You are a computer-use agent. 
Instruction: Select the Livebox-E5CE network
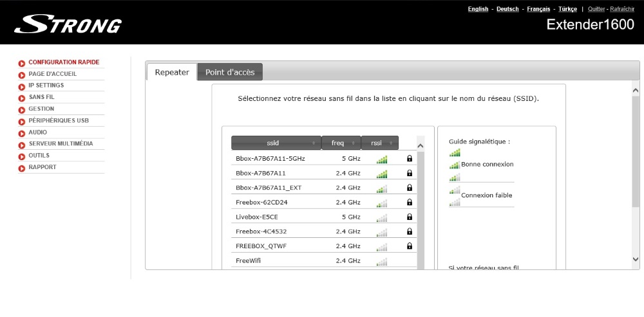257,217
